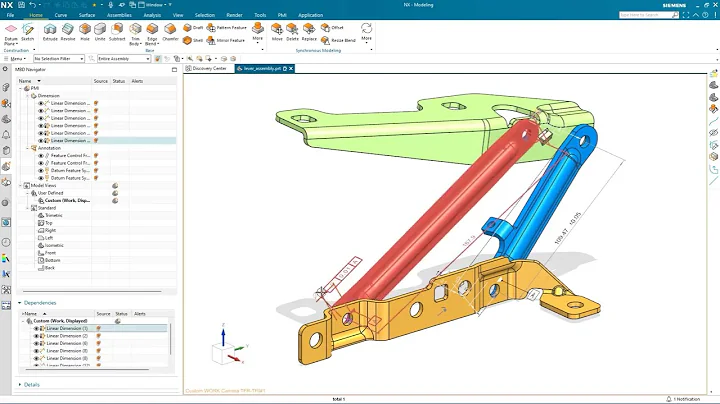Click the Save icon in title bar
The width and height of the screenshot is (720, 404).
coord(21,5)
